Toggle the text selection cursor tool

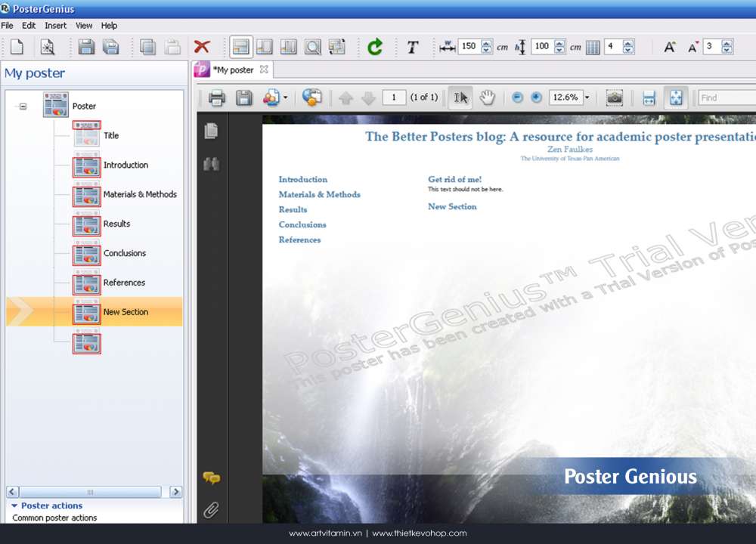point(460,97)
